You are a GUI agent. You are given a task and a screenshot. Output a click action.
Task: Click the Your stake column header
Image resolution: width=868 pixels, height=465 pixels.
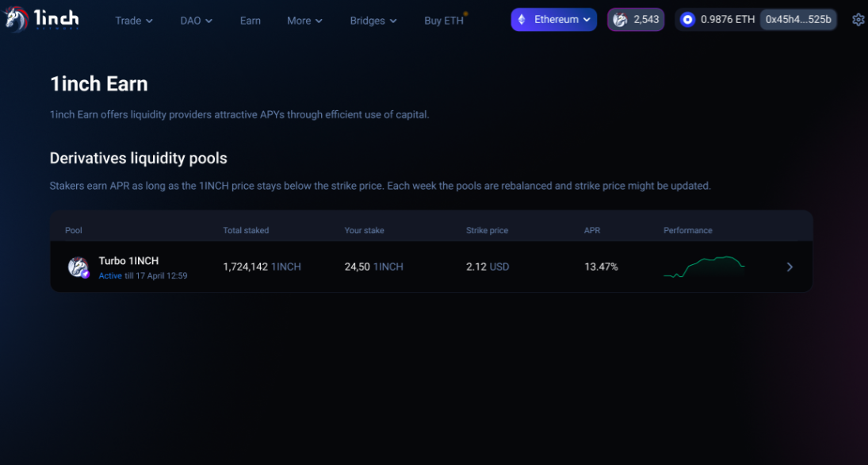[365, 230]
